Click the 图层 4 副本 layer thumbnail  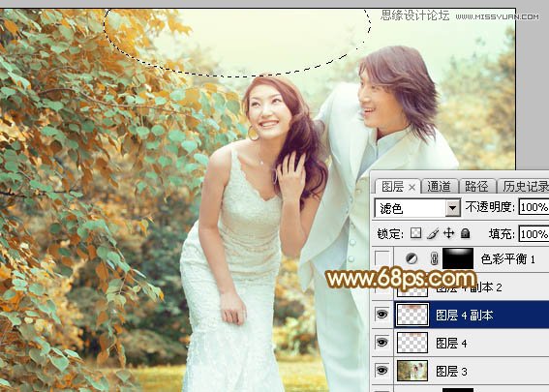tap(412, 315)
